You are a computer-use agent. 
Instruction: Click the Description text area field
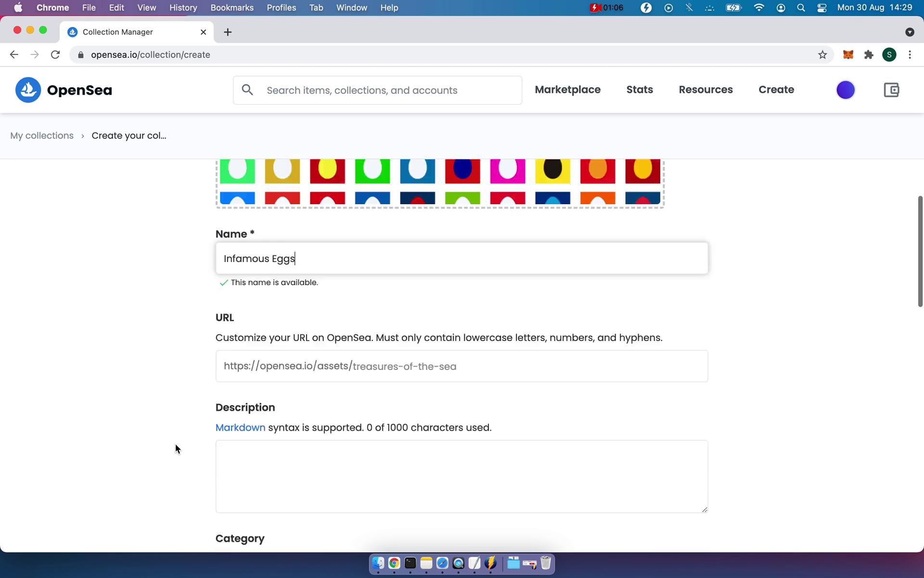coord(461,476)
